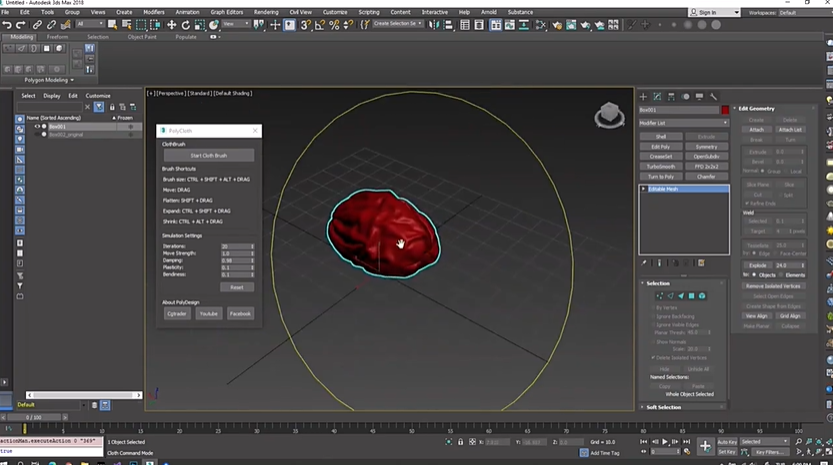The width and height of the screenshot is (833, 465).
Task: Open the Display command panel tab
Action: pos(699,97)
